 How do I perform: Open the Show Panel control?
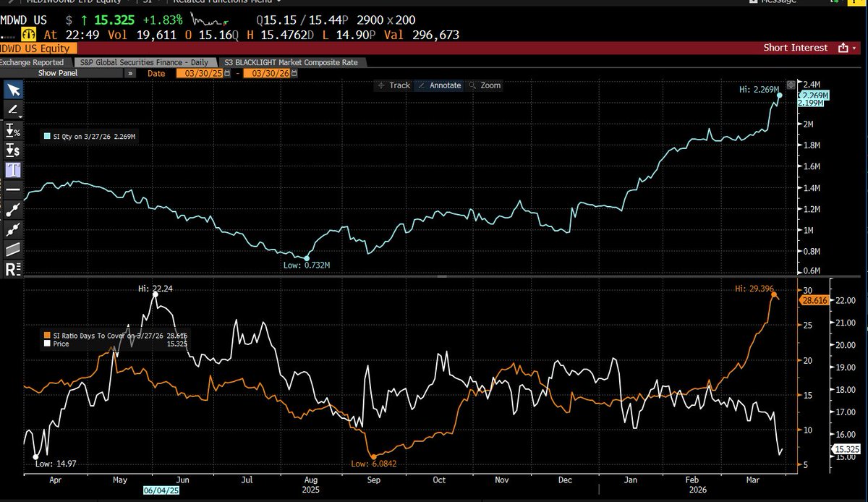[x=56, y=74]
